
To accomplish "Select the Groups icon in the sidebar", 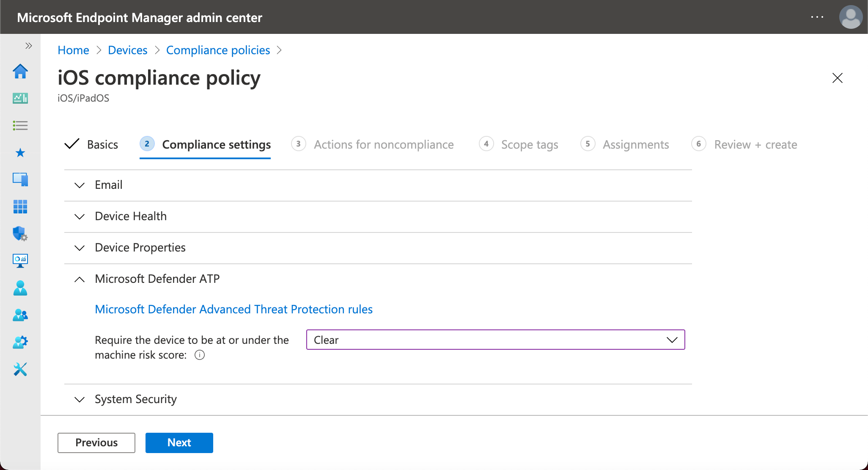I will pos(20,315).
